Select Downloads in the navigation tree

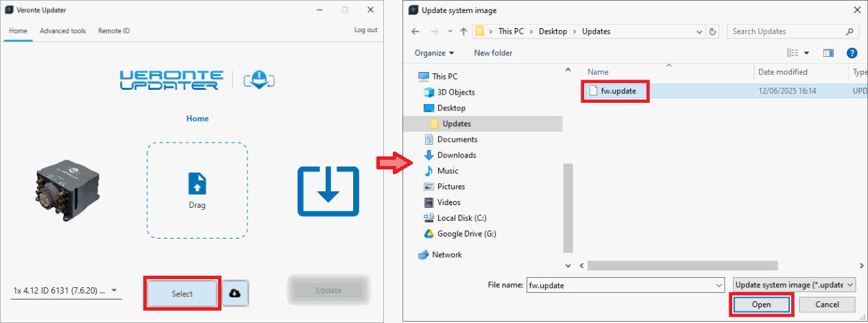click(457, 155)
